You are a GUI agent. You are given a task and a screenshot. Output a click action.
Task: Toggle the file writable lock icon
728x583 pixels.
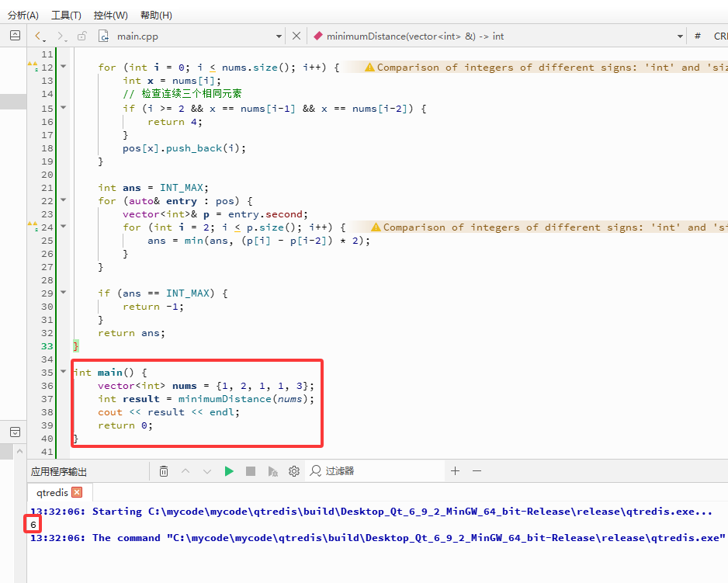pos(81,36)
